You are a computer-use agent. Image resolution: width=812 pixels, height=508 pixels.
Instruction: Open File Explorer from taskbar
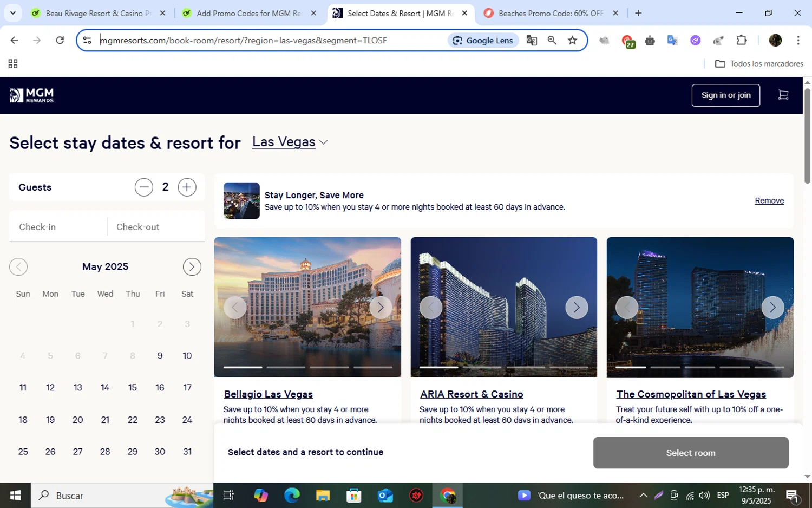click(x=323, y=496)
